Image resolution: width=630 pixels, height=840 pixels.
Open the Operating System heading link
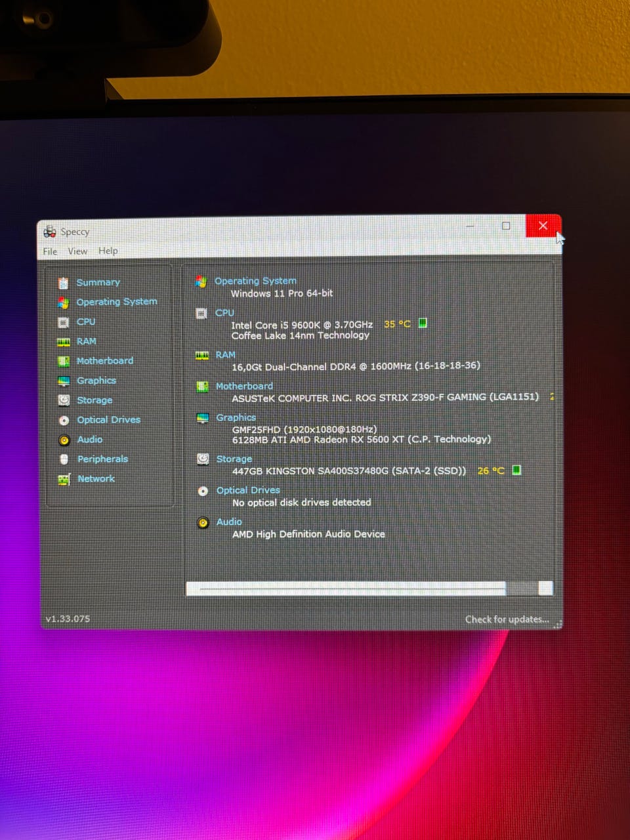(x=256, y=281)
